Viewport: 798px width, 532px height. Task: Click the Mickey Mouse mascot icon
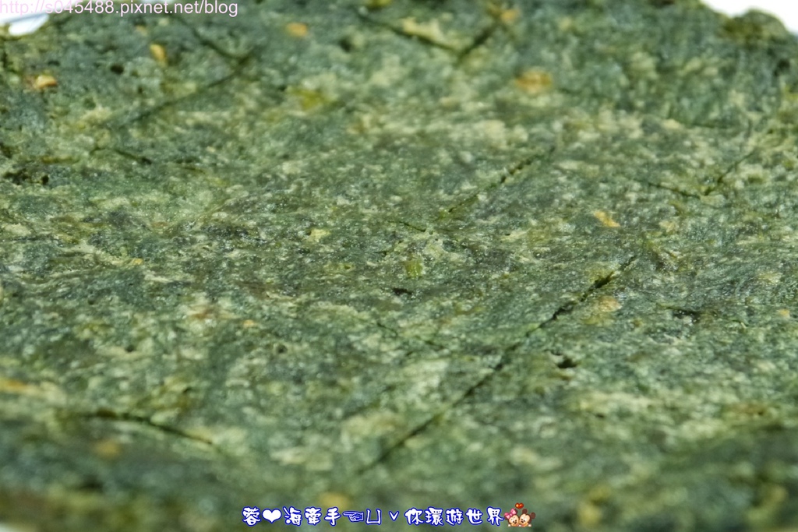coord(527,518)
